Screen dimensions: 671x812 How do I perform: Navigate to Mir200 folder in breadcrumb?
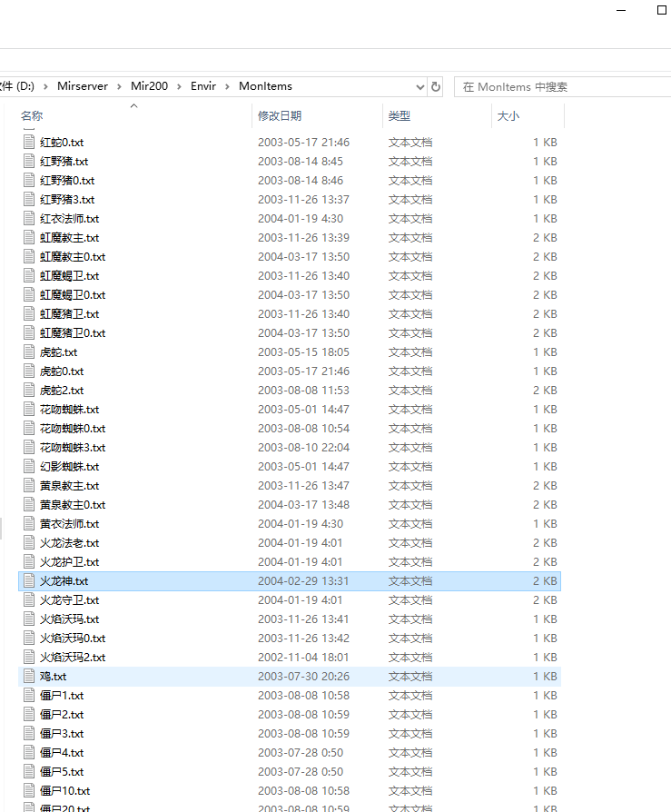[x=149, y=86]
